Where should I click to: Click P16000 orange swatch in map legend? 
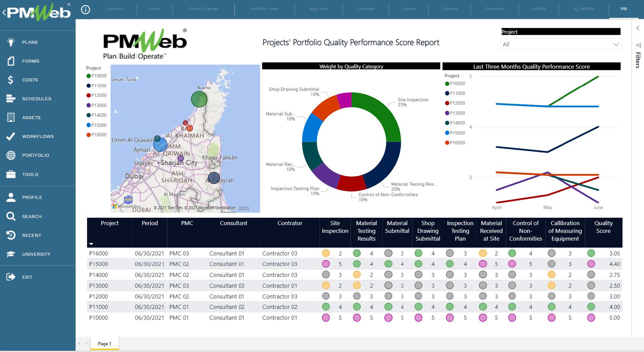(x=89, y=135)
